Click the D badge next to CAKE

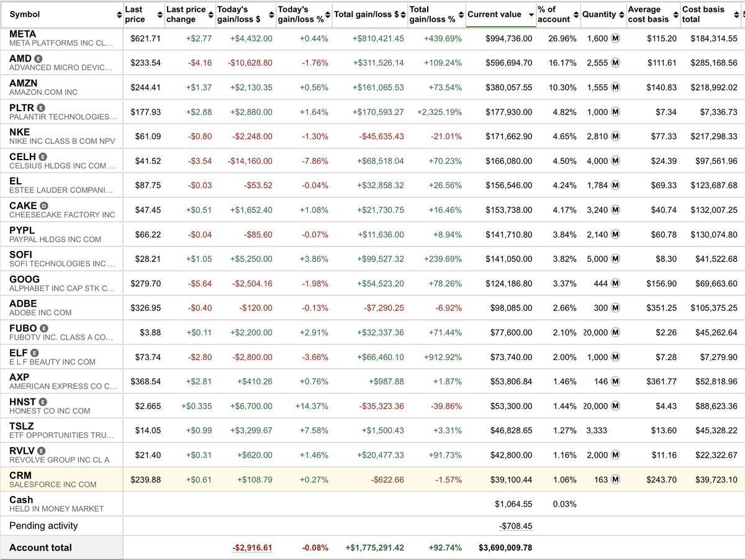click(43, 205)
